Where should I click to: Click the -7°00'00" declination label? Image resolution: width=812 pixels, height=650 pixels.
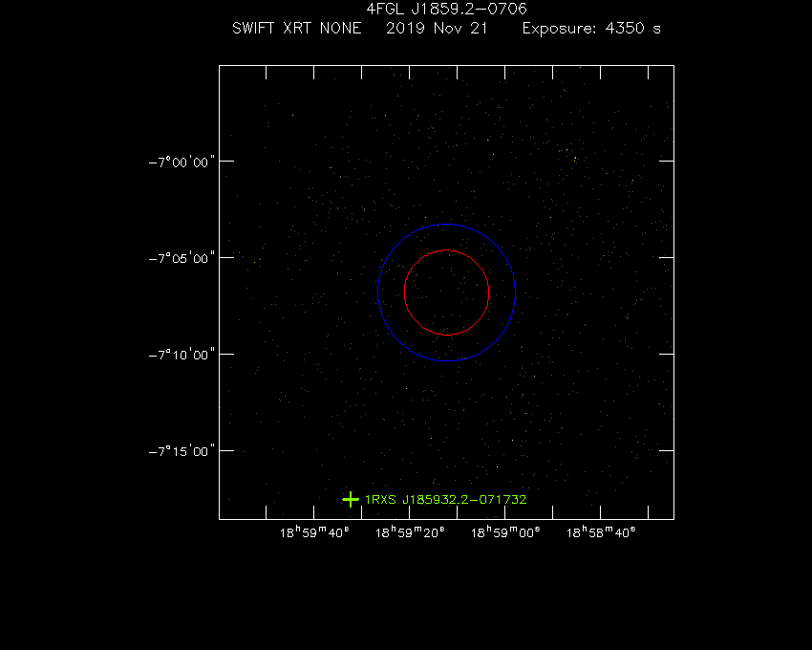182,162
